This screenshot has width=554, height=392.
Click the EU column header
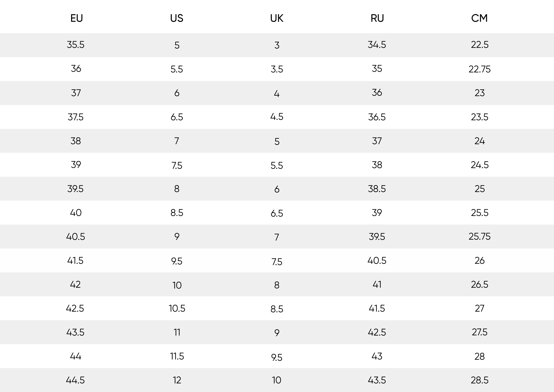point(77,18)
